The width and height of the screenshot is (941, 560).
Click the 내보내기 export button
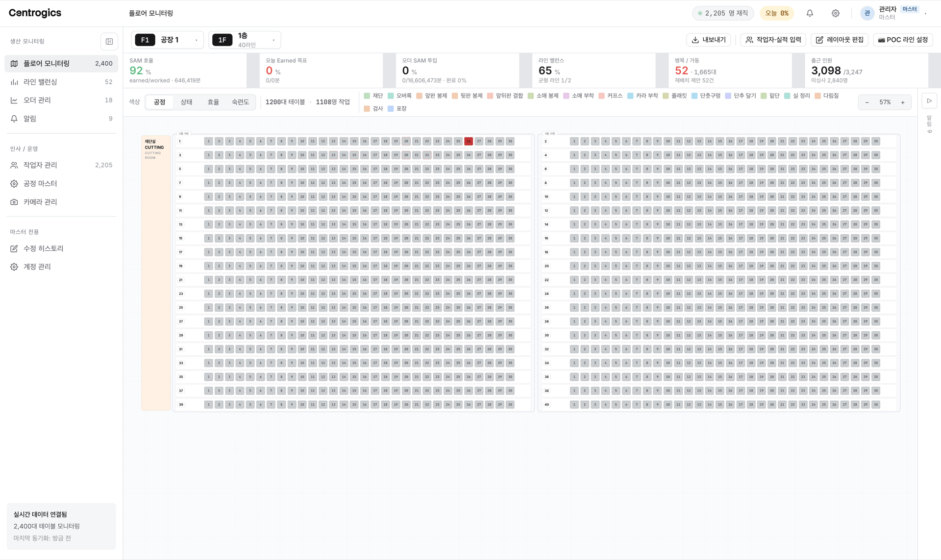[x=709, y=40]
